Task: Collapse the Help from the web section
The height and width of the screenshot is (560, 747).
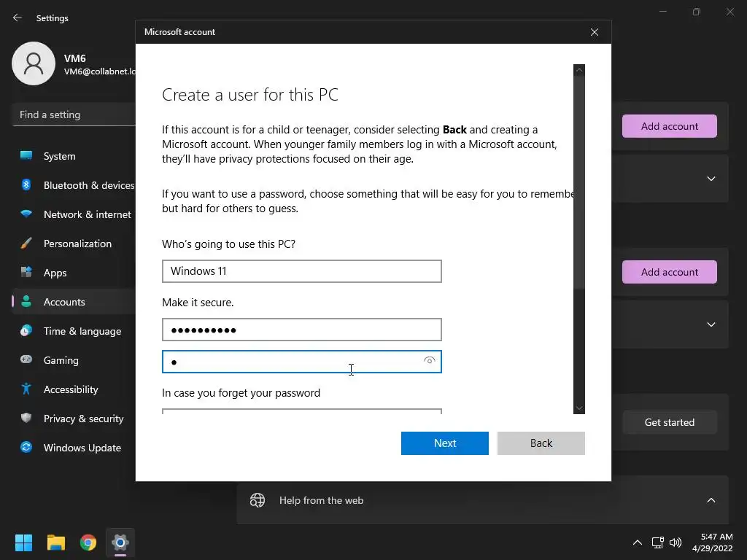Action: coord(711,500)
